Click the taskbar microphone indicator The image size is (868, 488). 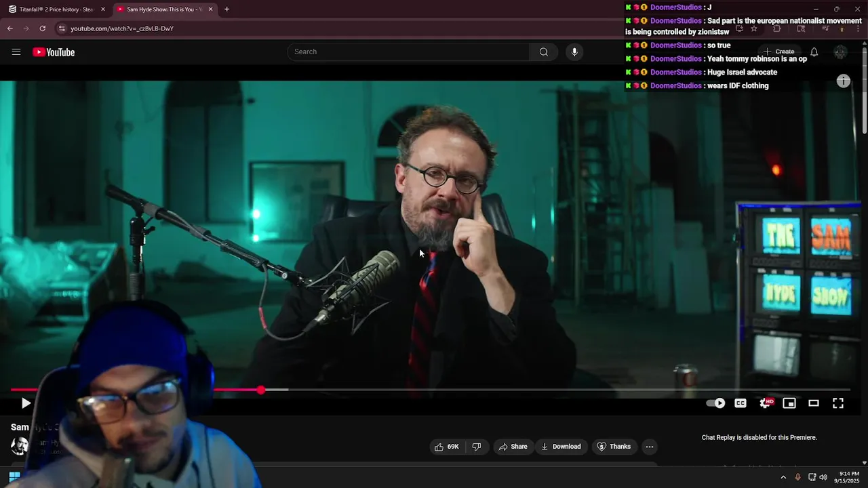(x=797, y=477)
